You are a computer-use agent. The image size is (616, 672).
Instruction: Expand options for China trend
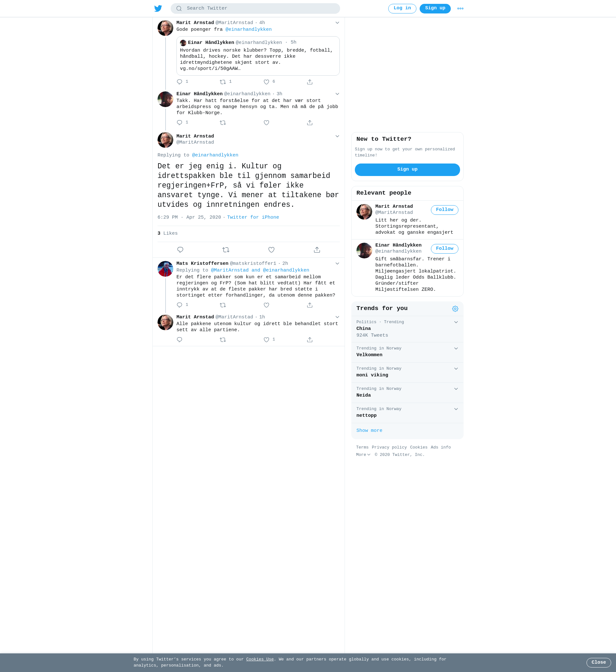coord(456,322)
